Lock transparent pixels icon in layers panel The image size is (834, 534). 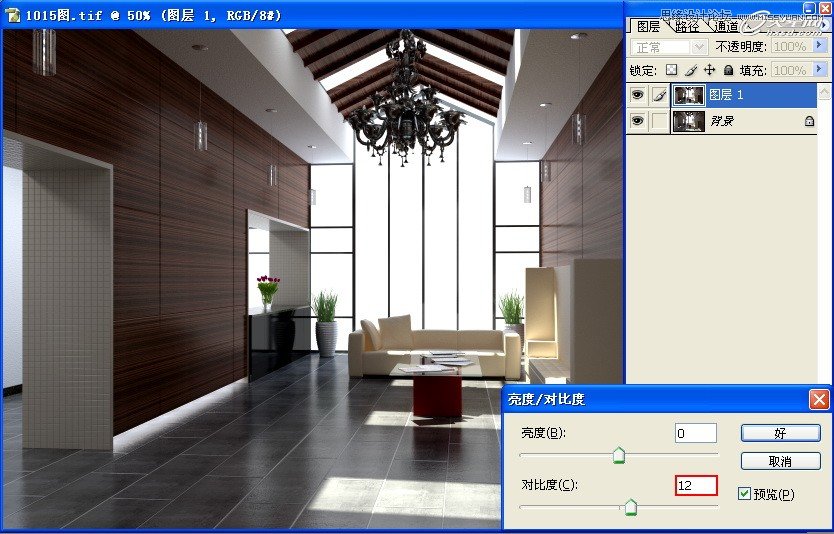coord(672,70)
